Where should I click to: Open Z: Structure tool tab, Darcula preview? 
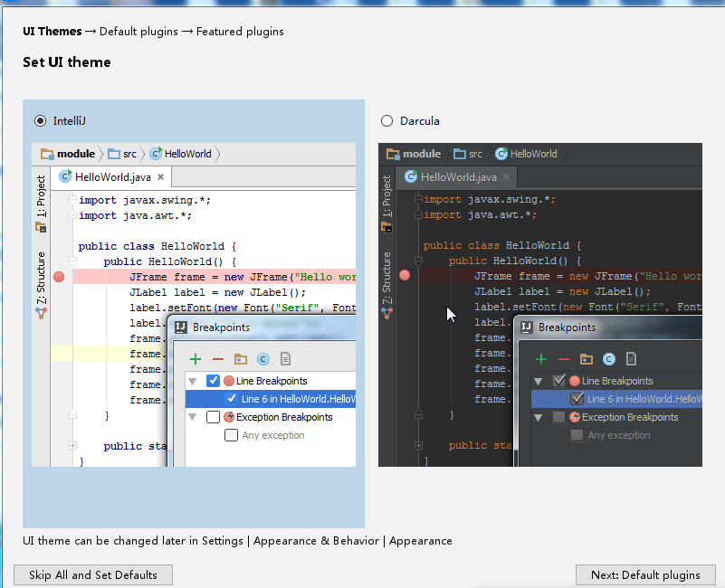coord(387,278)
